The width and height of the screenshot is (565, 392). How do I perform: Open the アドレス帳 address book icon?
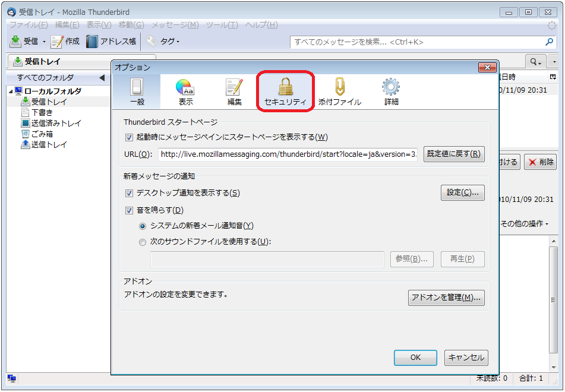(92, 42)
